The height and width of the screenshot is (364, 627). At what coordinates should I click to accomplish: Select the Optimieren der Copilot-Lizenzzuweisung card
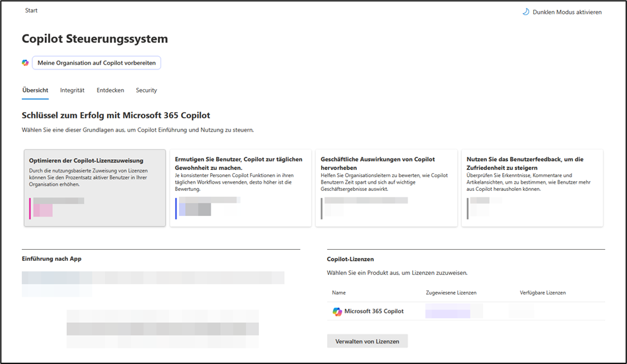[x=94, y=188]
